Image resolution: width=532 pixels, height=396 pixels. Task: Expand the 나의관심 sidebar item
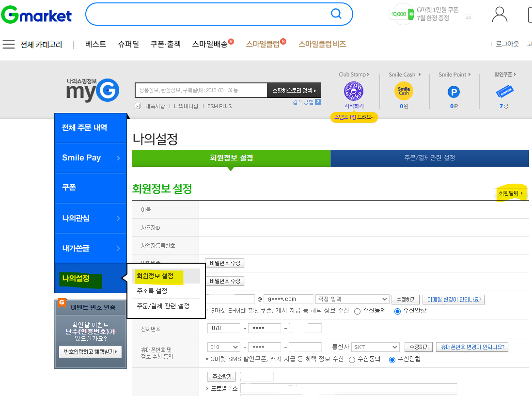[x=91, y=218]
